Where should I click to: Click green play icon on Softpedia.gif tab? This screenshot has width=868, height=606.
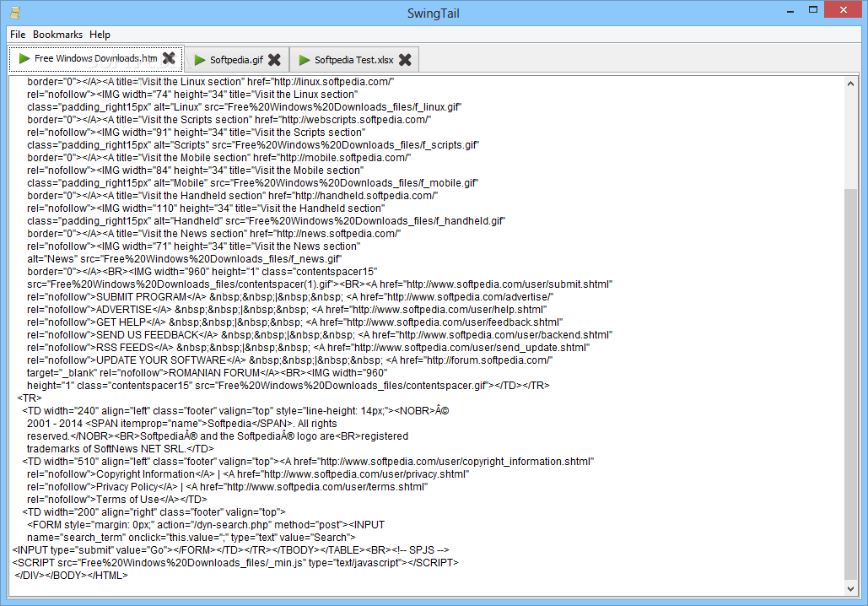tap(200, 60)
